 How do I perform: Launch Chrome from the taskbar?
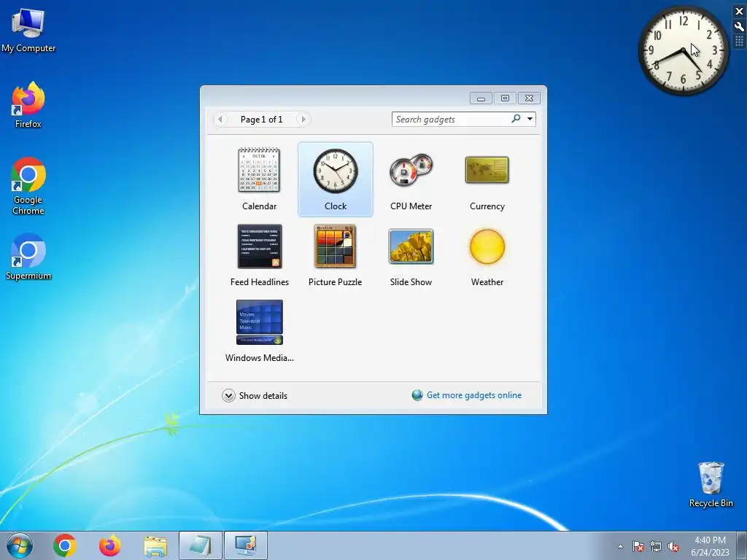65,545
